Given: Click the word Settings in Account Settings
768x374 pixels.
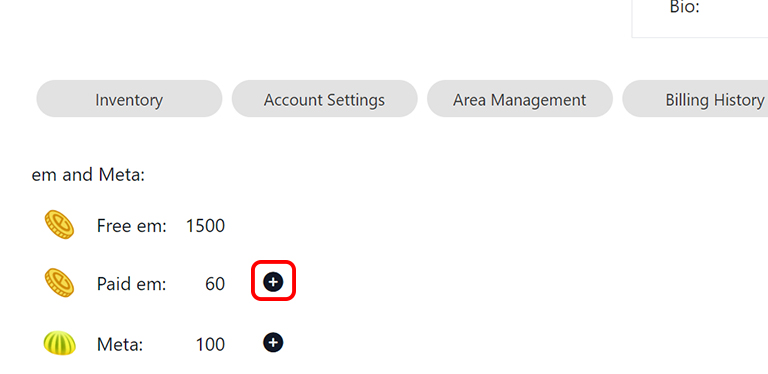Looking at the screenshot, I should click(x=356, y=100).
